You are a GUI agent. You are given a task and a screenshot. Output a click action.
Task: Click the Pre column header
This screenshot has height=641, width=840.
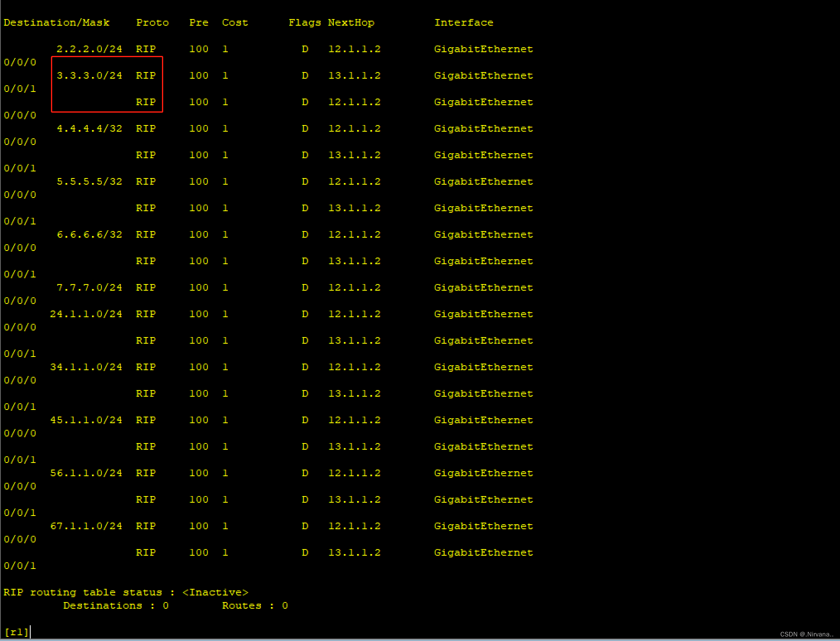[x=199, y=23]
